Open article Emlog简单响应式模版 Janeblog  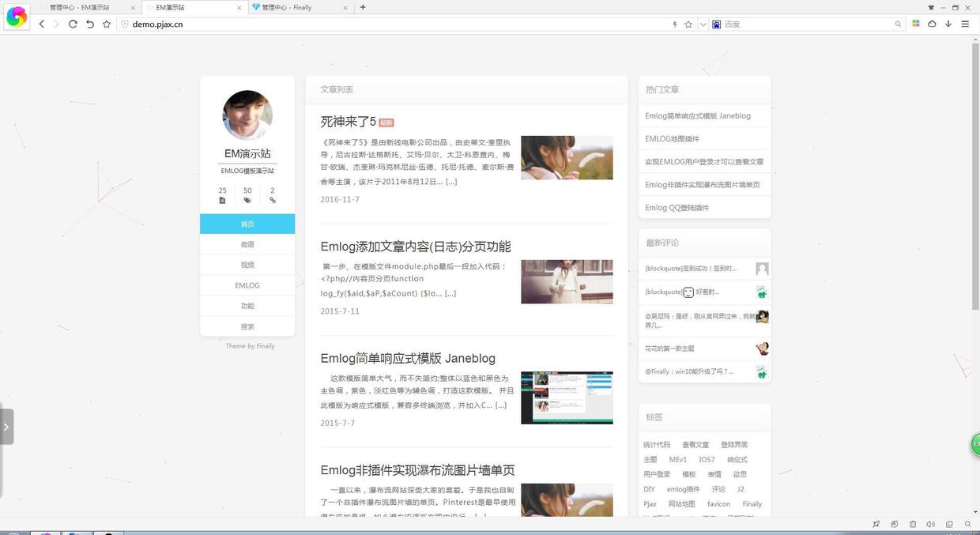point(408,358)
